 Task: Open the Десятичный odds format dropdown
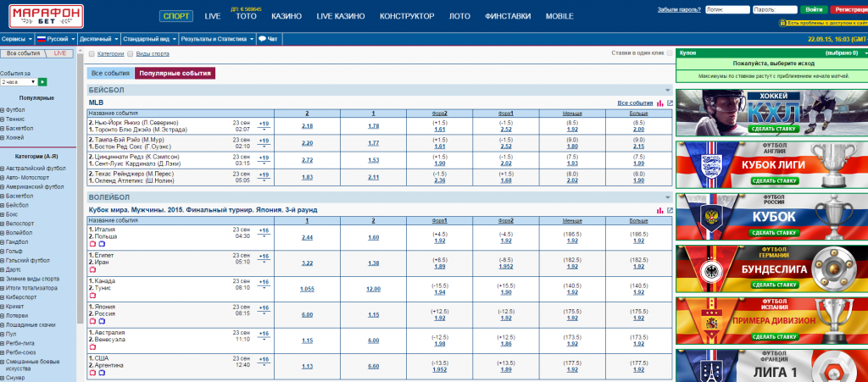(x=98, y=39)
